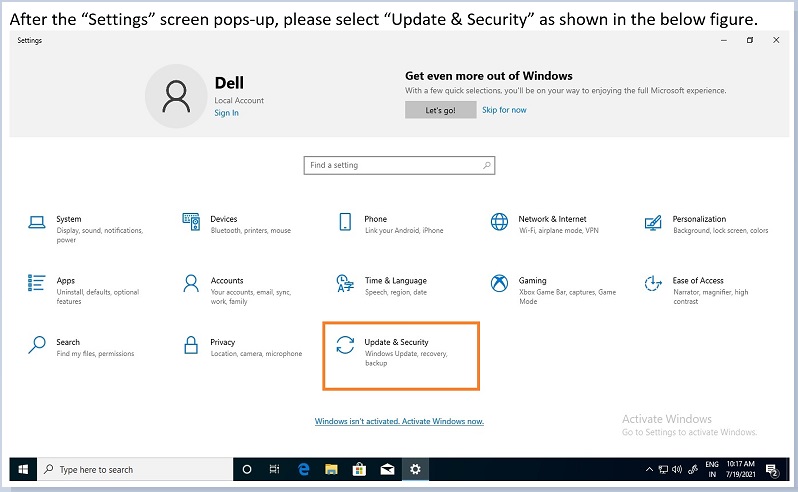Open the Mail app from the taskbar
The height and width of the screenshot is (492, 798).
point(387,470)
